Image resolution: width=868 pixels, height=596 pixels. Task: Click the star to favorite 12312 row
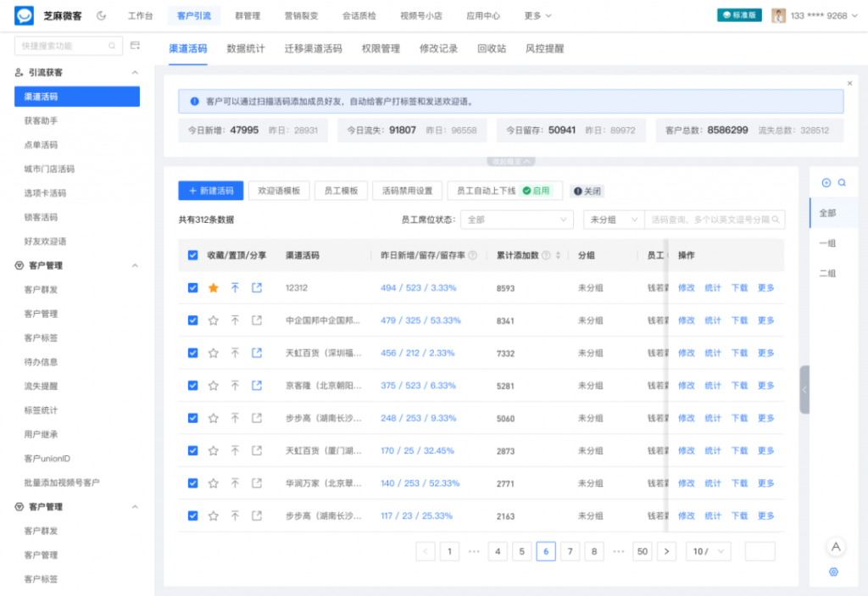pyautogui.click(x=212, y=287)
